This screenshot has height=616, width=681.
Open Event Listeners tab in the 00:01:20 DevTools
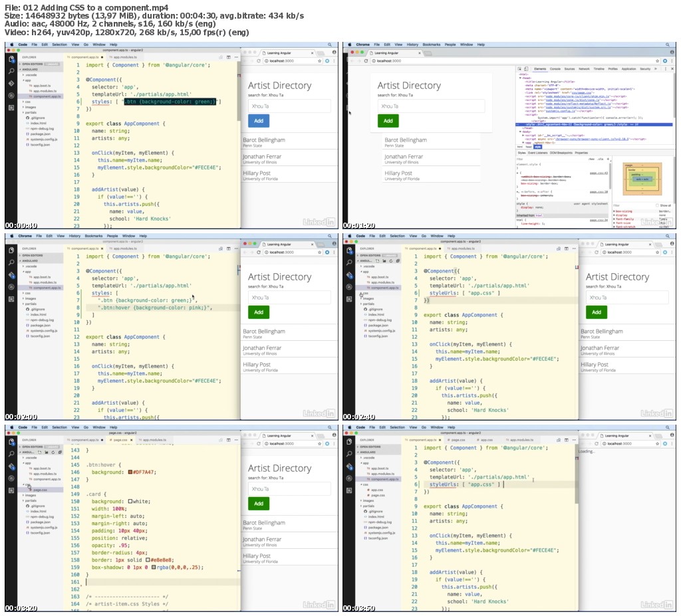click(537, 153)
